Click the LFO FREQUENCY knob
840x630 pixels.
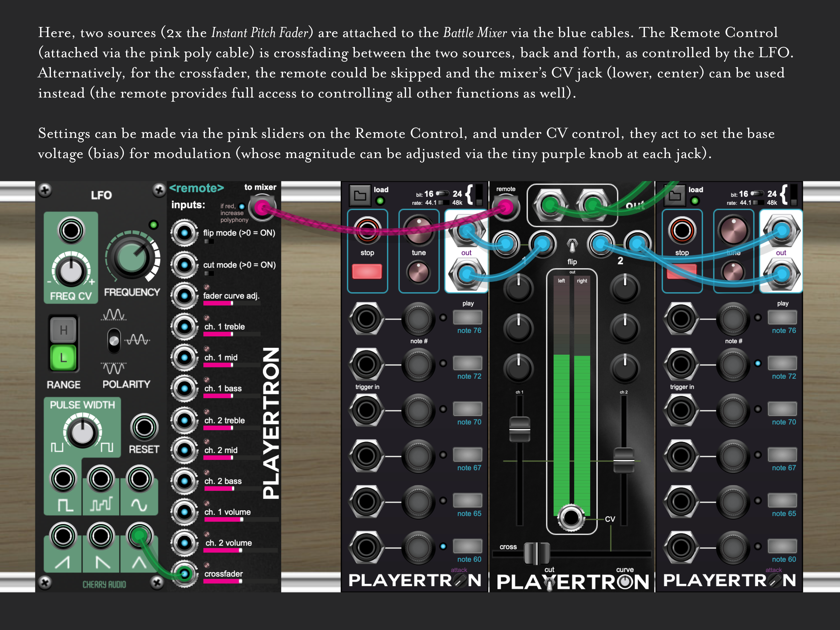tap(132, 258)
